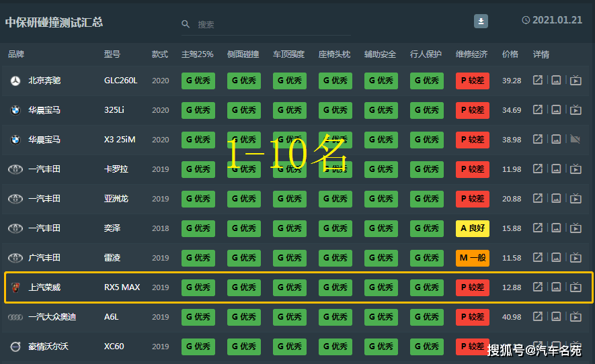Screen dimensions: 595x364
Task: Click the 主驾25% column header
Action: pos(197,54)
